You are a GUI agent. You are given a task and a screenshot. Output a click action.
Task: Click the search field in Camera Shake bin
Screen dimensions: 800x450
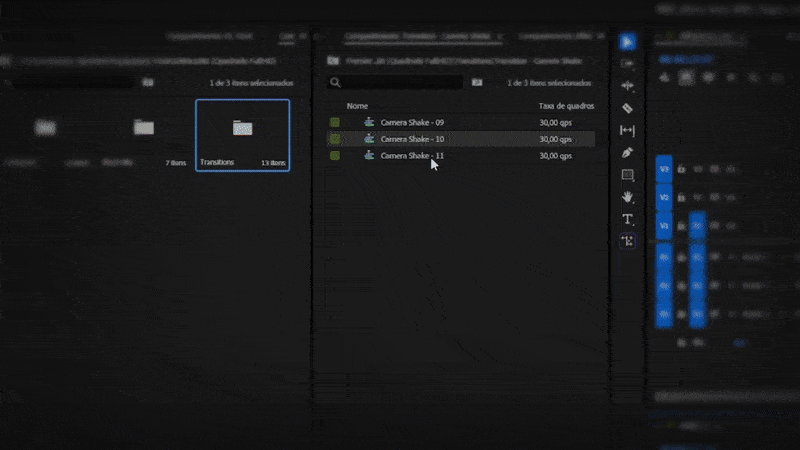[400, 83]
